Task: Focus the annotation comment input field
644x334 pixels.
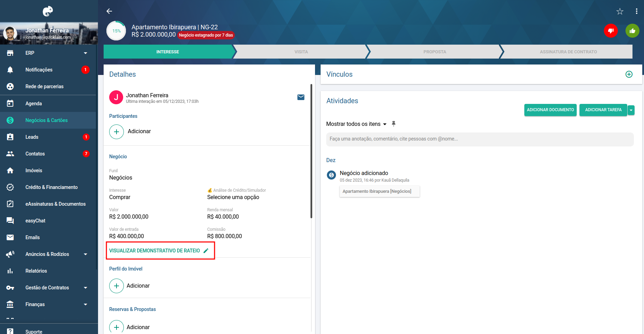Action: pos(480,139)
